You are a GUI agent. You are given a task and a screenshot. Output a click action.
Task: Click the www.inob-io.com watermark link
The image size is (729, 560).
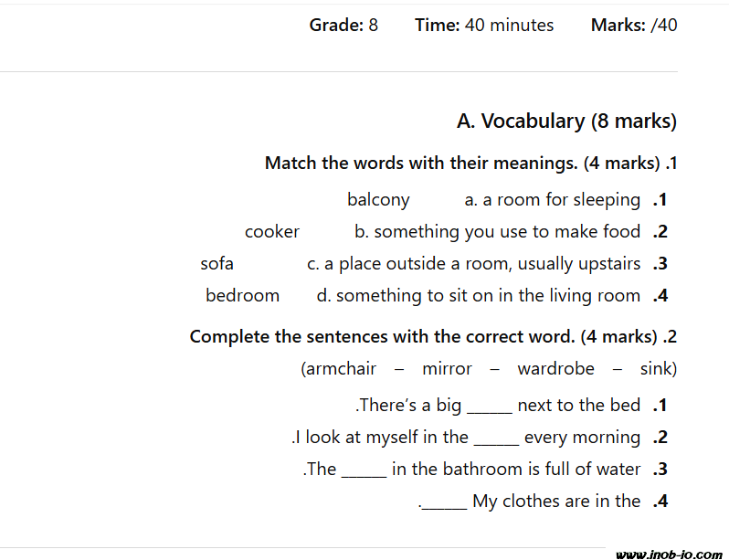click(x=669, y=554)
